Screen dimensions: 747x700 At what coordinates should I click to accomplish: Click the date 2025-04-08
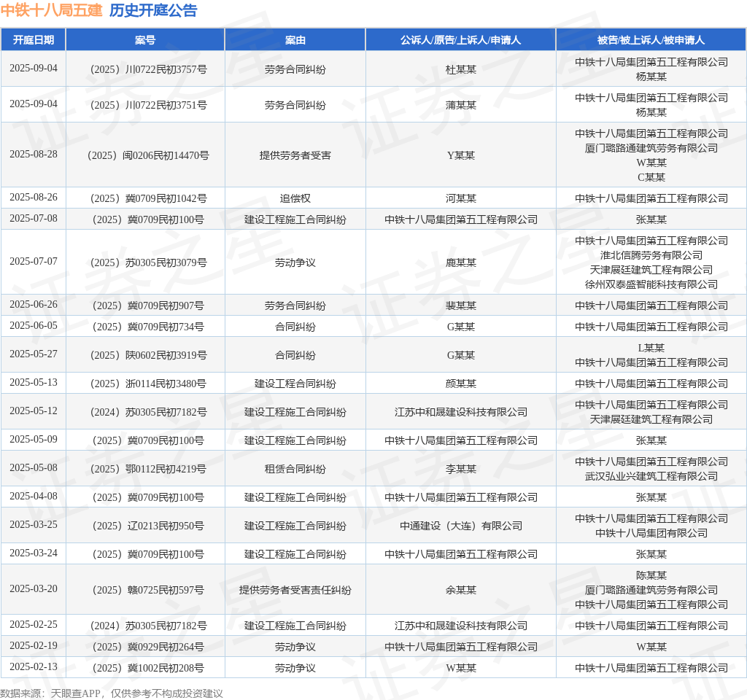coord(34,496)
